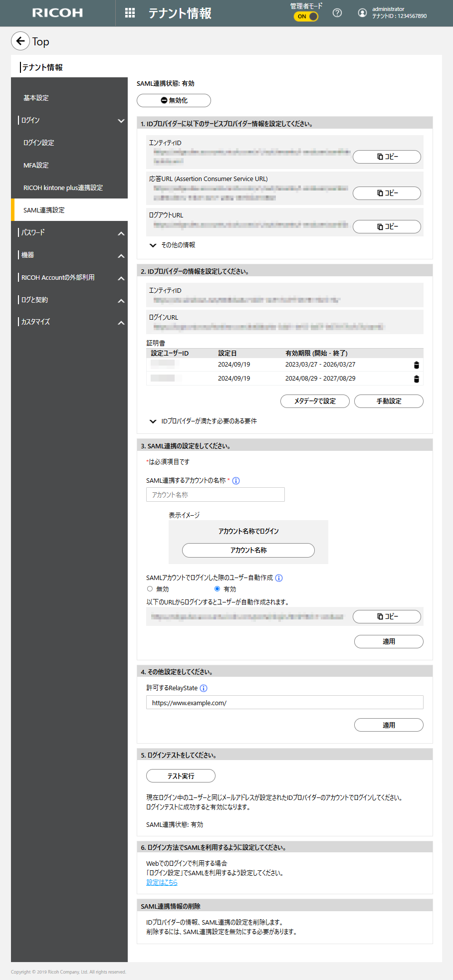453x980 pixels.
Task: Click テスト実行 button
Action: [181, 776]
